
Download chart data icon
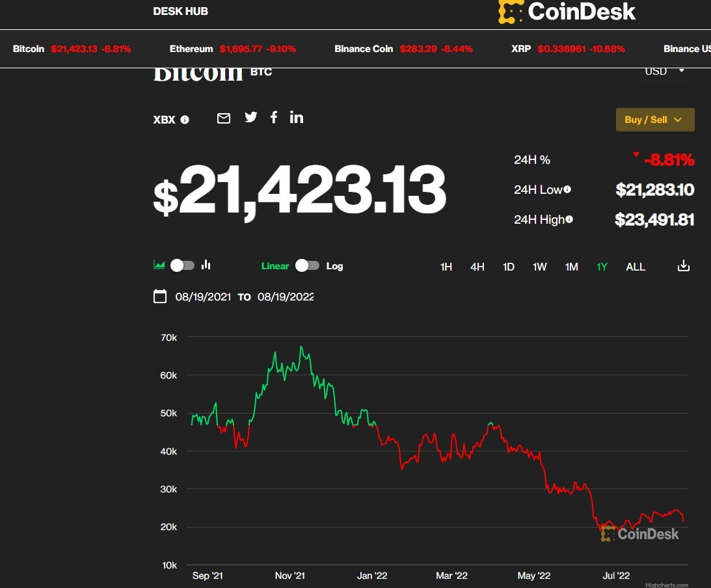pyautogui.click(x=683, y=265)
